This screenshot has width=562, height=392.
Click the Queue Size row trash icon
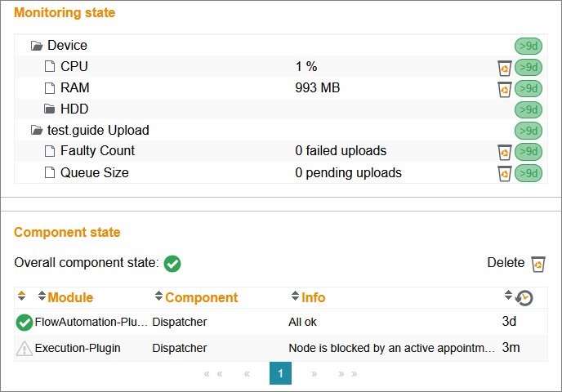504,174
